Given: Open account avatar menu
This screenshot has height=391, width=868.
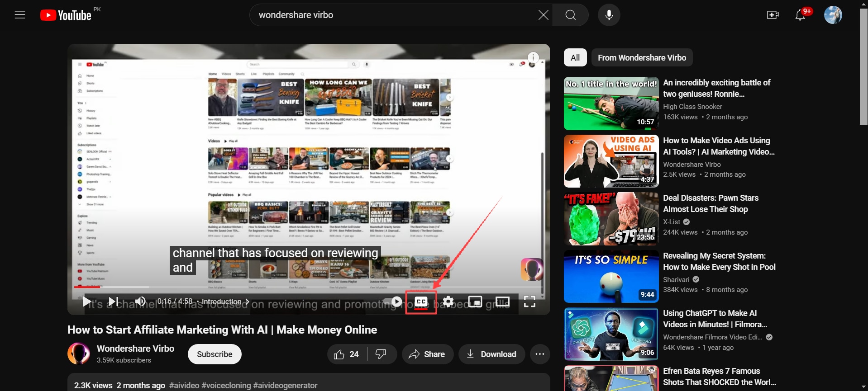Looking at the screenshot, I should [833, 15].
